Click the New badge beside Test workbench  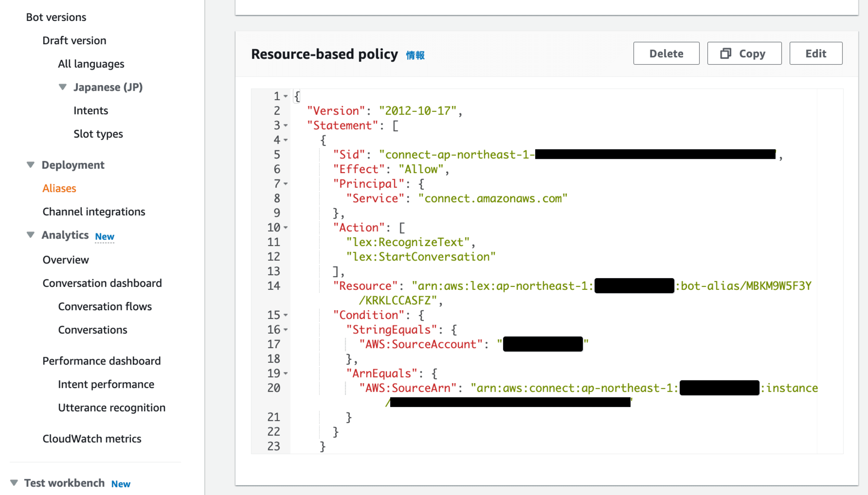(121, 484)
